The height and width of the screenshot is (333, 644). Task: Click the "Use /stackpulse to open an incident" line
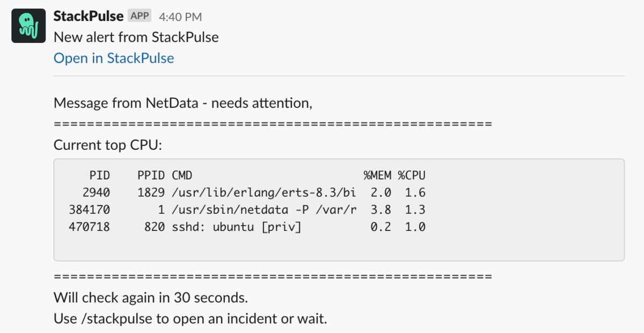point(190,318)
